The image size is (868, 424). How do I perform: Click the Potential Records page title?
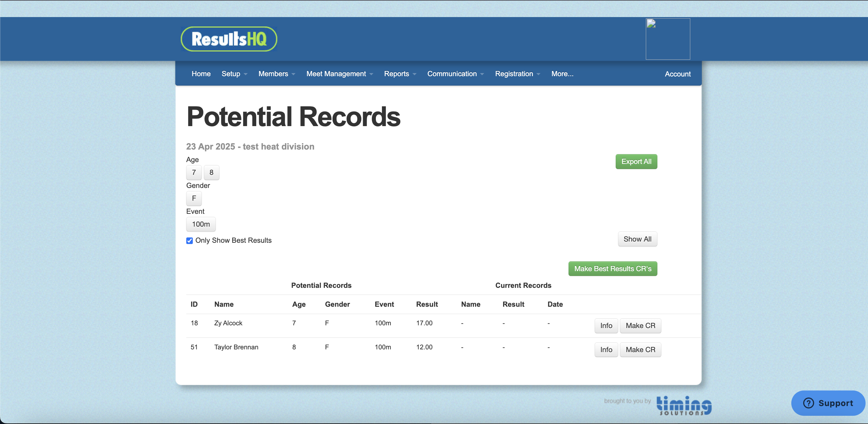pyautogui.click(x=293, y=117)
